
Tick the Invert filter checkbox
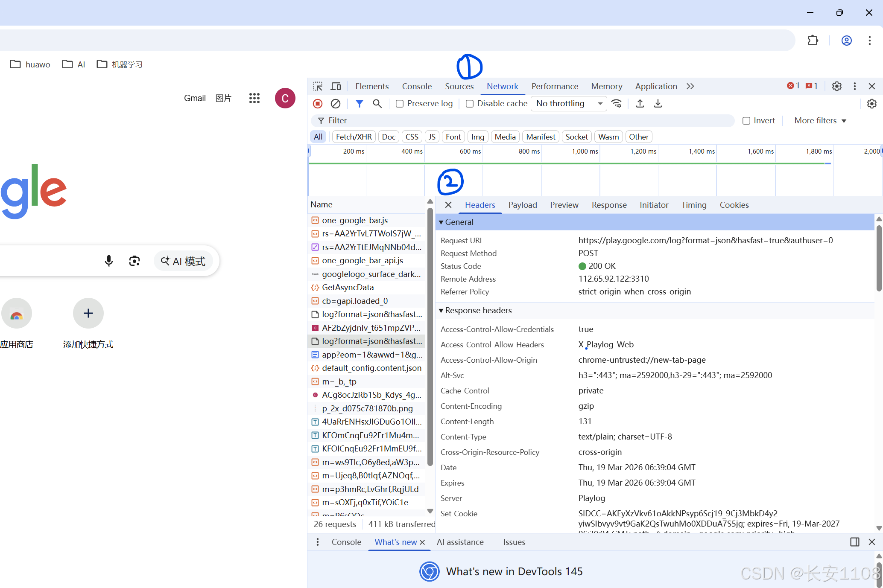pyautogui.click(x=746, y=121)
